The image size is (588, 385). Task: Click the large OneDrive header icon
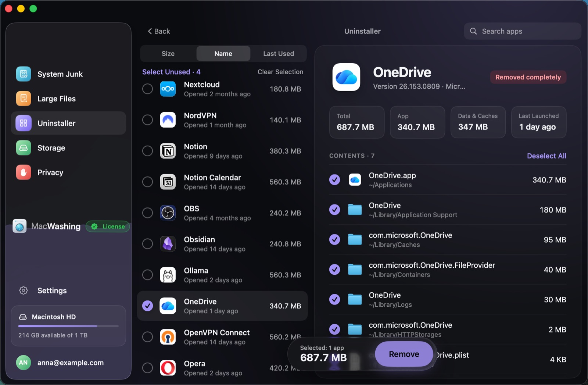click(346, 77)
